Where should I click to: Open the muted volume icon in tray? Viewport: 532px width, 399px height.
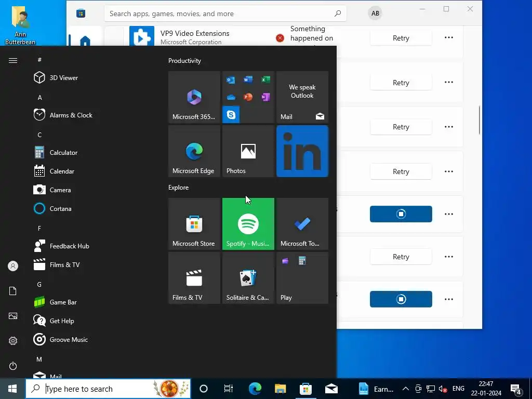click(x=443, y=389)
